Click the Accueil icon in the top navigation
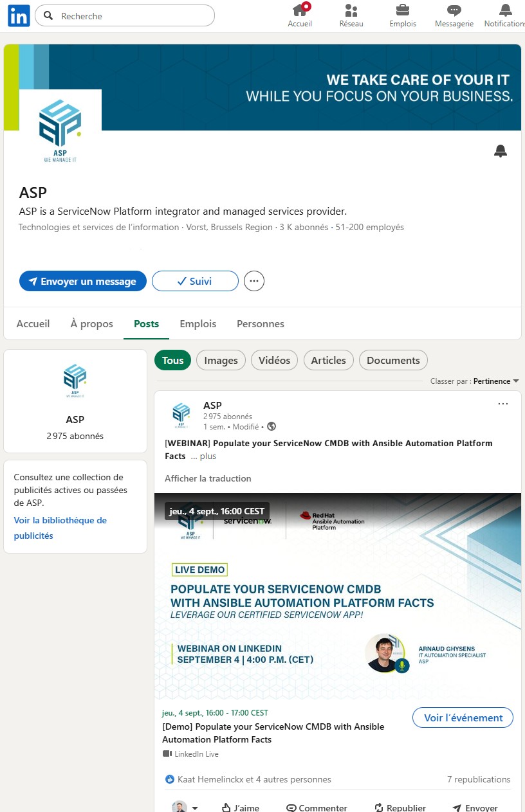This screenshot has height=812, width=525. pos(300,10)
